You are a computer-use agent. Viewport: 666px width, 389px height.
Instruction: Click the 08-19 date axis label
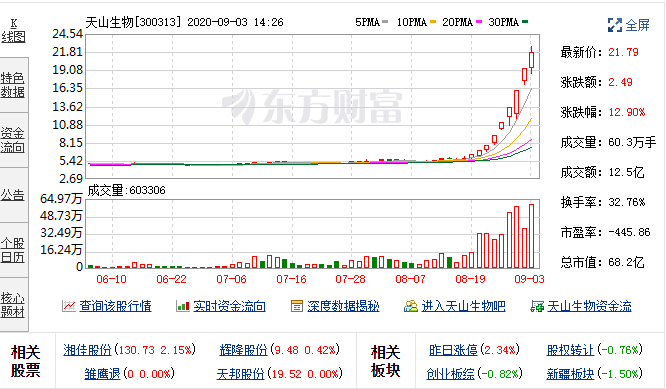point(470,279)
